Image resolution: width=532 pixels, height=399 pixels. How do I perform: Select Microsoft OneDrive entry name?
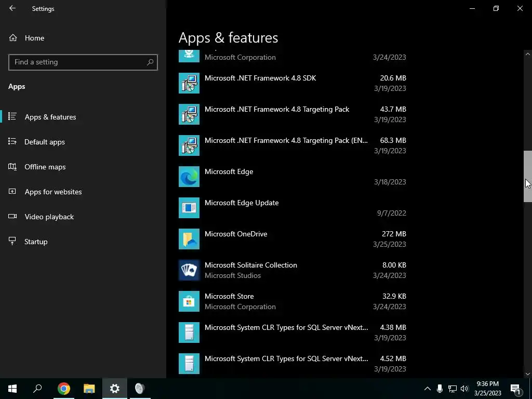(x=236, y=234)
